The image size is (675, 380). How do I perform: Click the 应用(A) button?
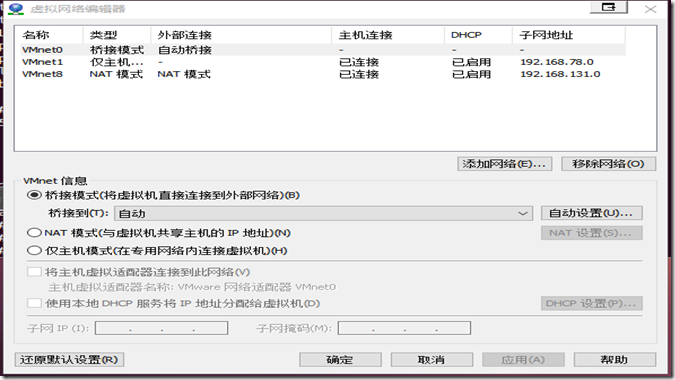[523, 359]
